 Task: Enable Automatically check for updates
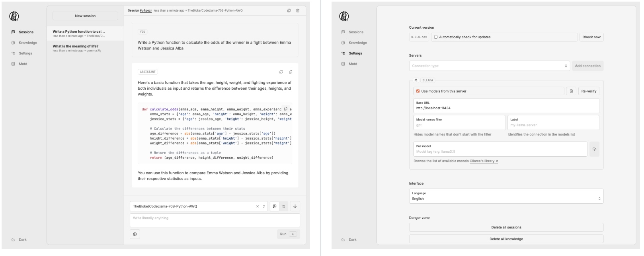pyautogui.click(x=436, y=37)
